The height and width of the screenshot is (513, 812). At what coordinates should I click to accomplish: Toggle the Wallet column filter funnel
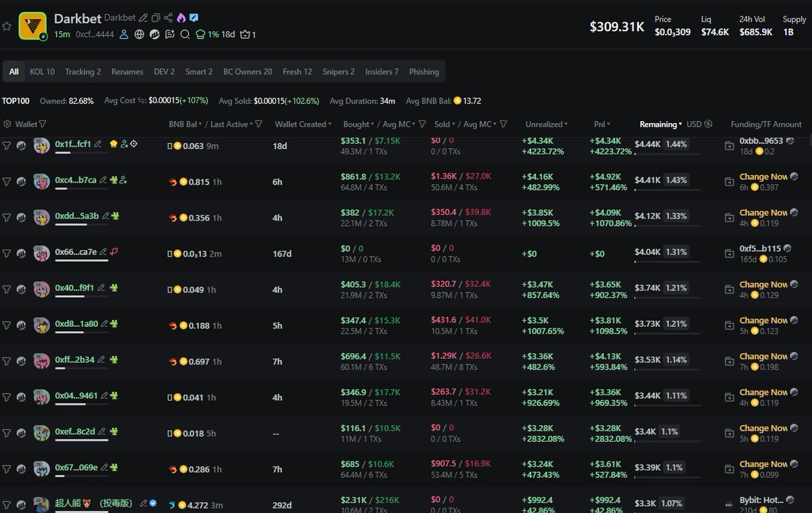coord(43,125)
